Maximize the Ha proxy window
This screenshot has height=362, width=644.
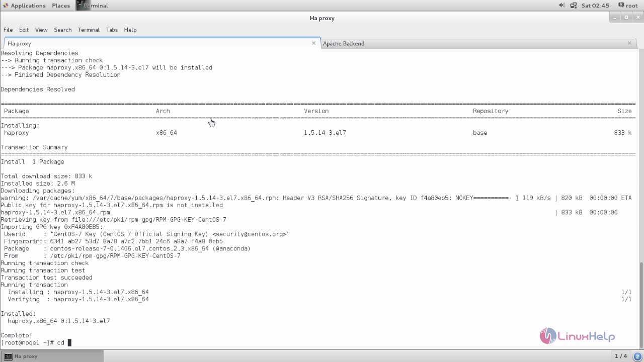(x=626, y=18)
